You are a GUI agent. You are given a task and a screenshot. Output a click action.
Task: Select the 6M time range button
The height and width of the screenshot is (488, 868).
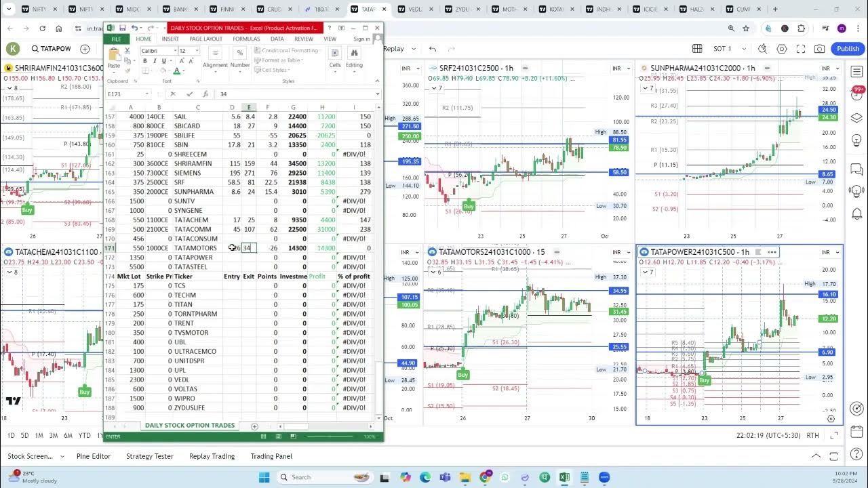tap(68, 436)
